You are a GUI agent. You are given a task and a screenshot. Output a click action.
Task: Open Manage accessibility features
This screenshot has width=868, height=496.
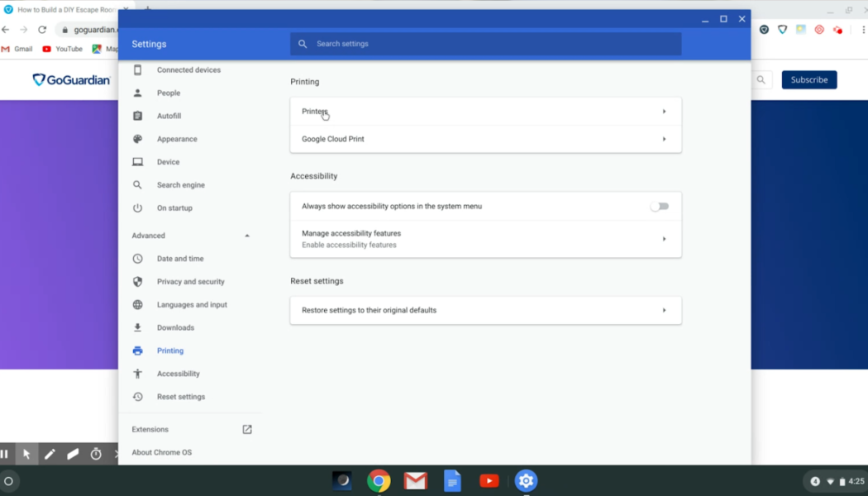[x=485, y=238]
